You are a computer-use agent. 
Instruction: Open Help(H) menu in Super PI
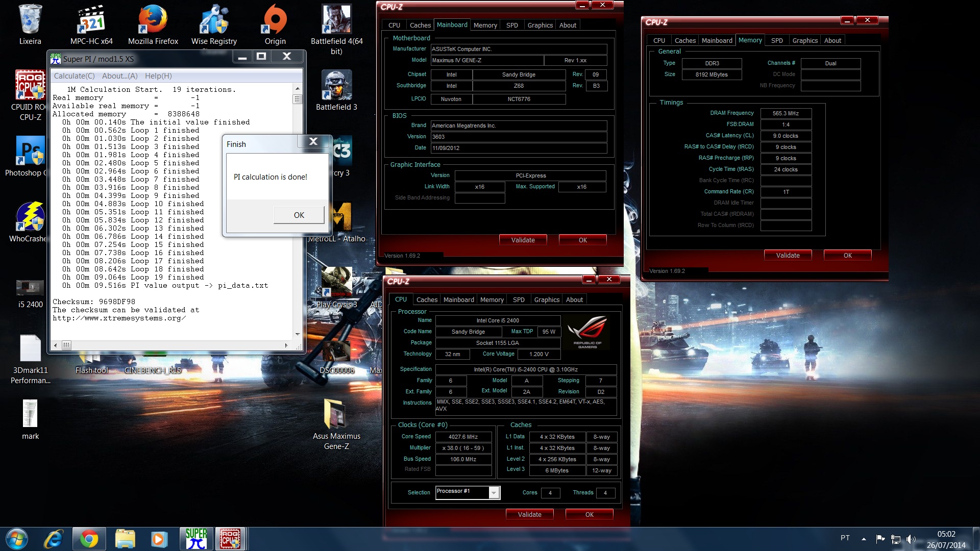tap(158, 76)
